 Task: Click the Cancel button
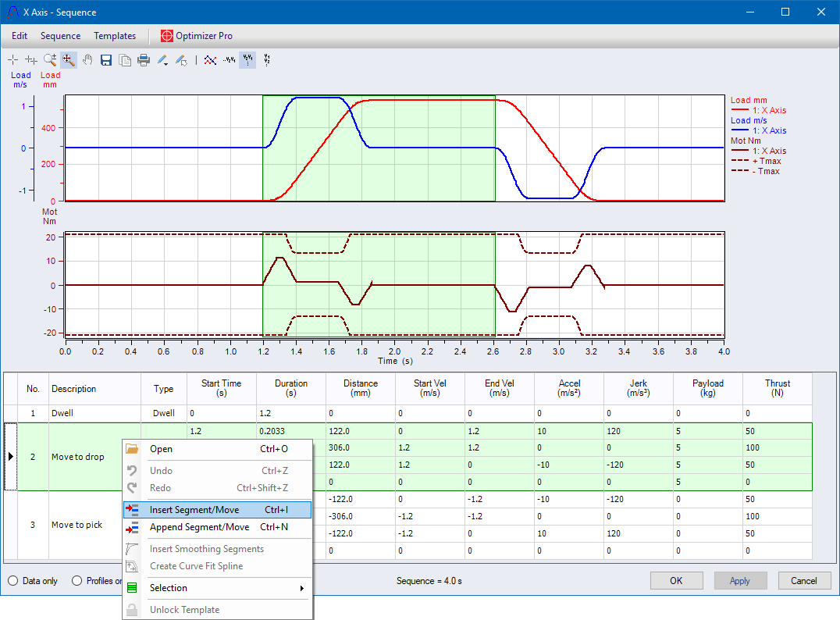[x=803, y=581]
